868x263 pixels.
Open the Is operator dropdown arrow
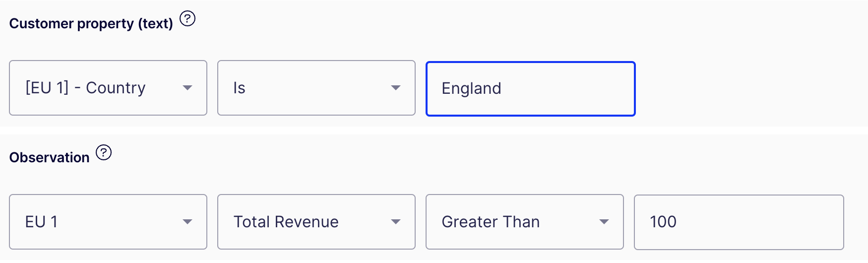(x=395, y=88)
